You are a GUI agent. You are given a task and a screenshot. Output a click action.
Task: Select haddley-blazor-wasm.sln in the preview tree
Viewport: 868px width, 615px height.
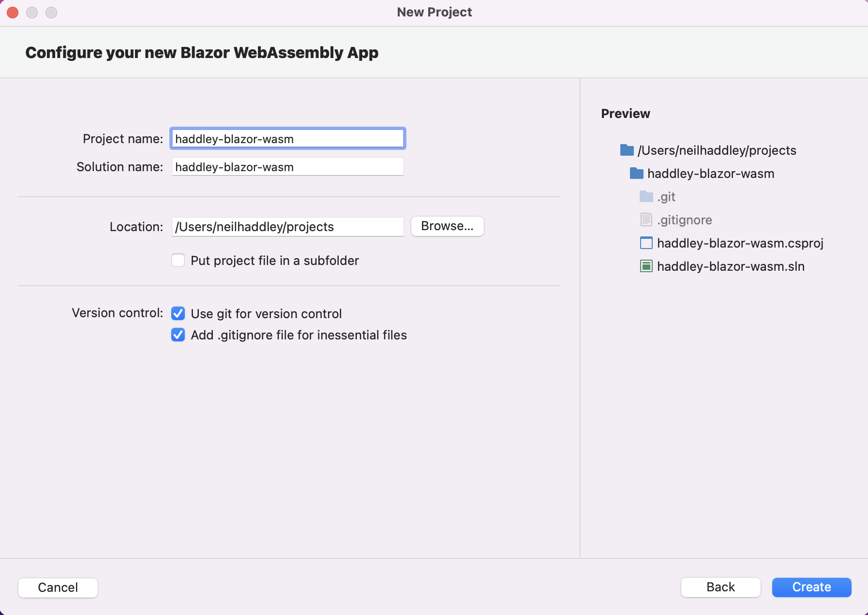pos(731,266)
